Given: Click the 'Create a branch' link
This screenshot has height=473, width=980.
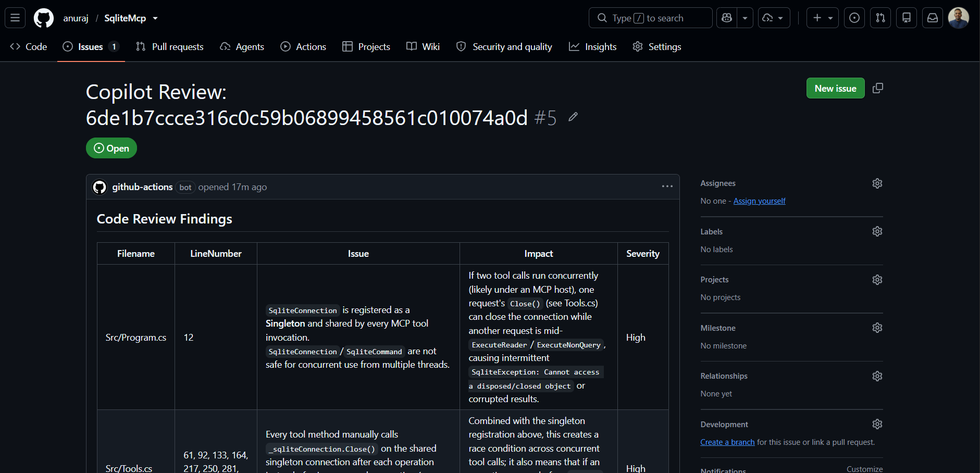Looking at the screenshot, I should pyautogui.click(x=727, y=442).
